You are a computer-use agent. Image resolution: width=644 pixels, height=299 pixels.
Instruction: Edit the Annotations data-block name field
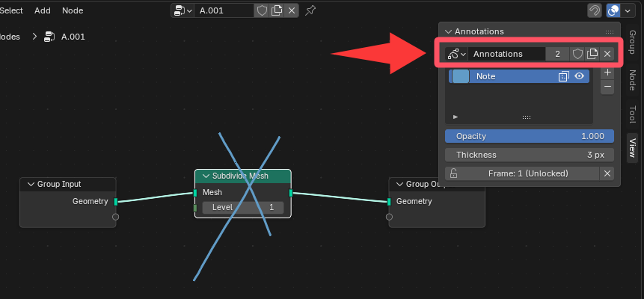tap(506, 54)
